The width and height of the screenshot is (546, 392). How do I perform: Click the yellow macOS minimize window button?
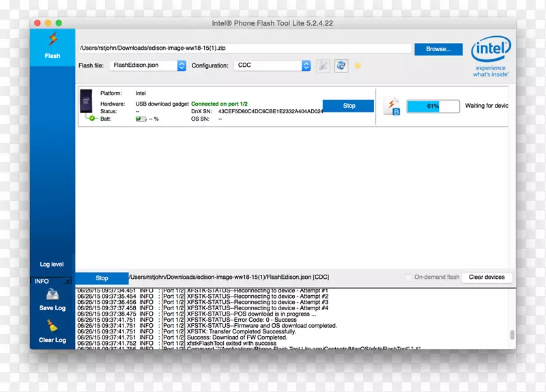(x=48, y=23)
